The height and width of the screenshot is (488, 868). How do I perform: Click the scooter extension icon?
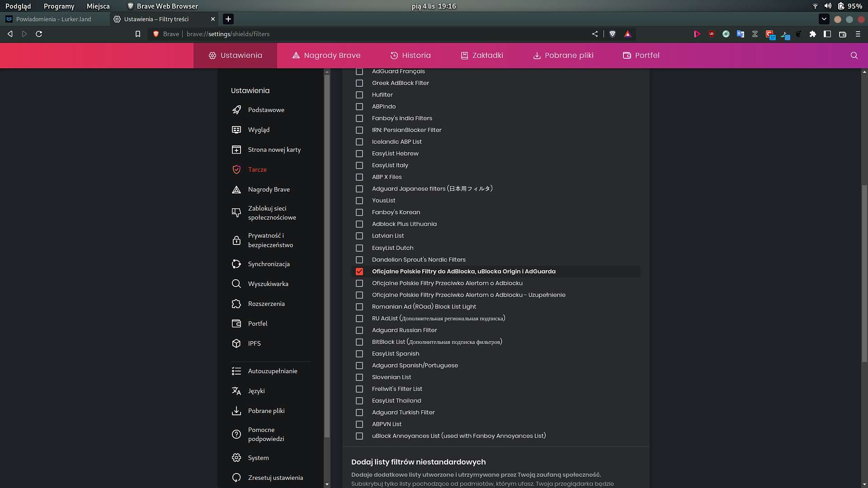785,34
